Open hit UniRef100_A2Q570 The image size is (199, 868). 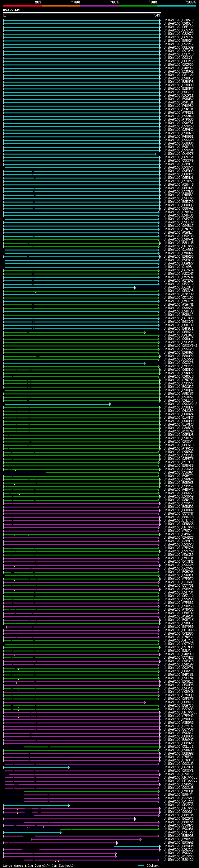click(178, 20)
